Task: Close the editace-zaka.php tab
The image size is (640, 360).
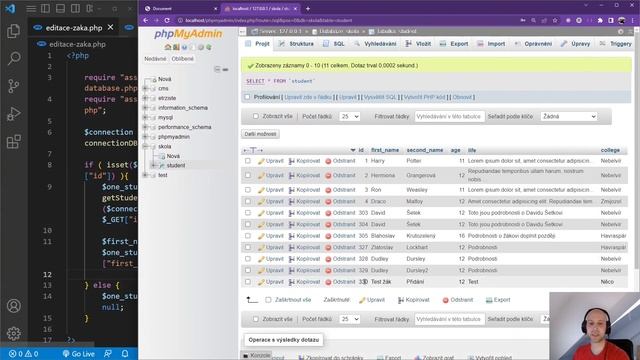Action: [x=111, y=27]
